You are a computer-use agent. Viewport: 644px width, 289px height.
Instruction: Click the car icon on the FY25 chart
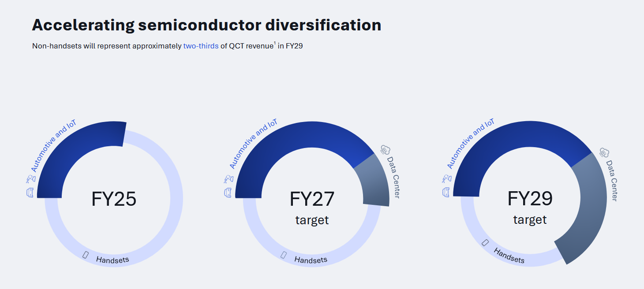30,193
